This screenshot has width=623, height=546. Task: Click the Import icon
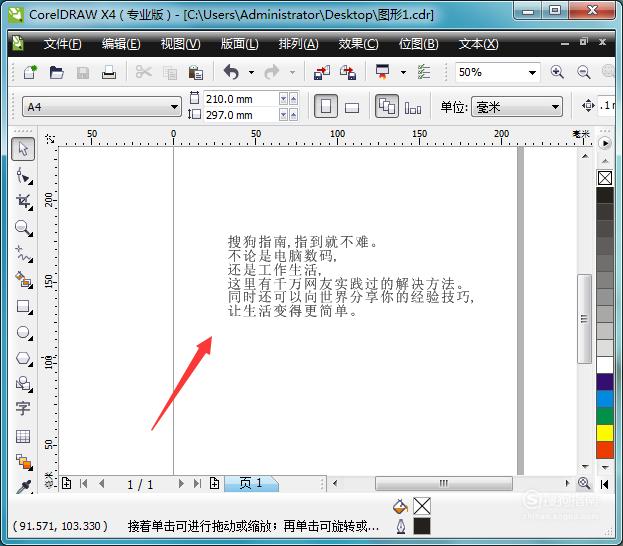tap(322, 72)
